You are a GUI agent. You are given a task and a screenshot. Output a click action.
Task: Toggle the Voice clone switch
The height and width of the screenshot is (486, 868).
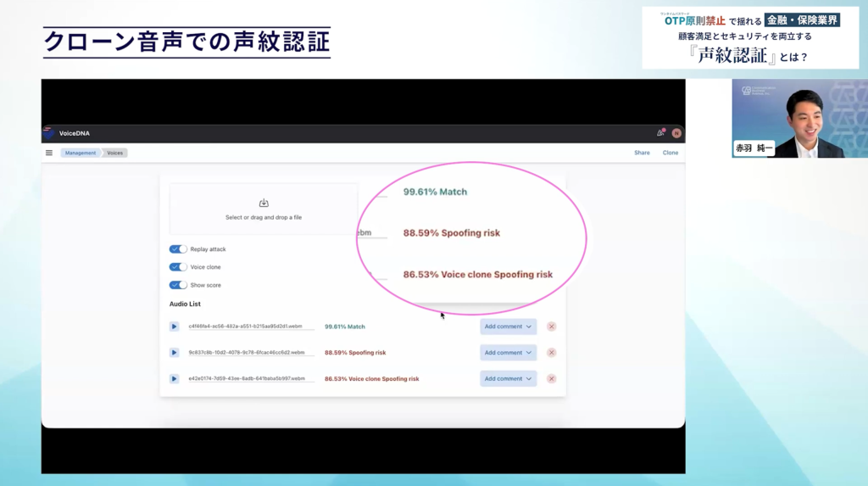[178, 267]
